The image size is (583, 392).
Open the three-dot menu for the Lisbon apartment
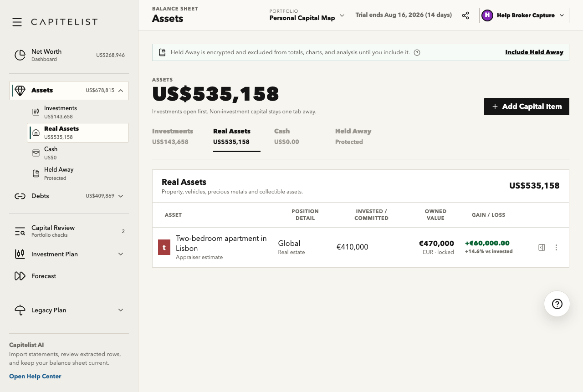tap(556, 248)
